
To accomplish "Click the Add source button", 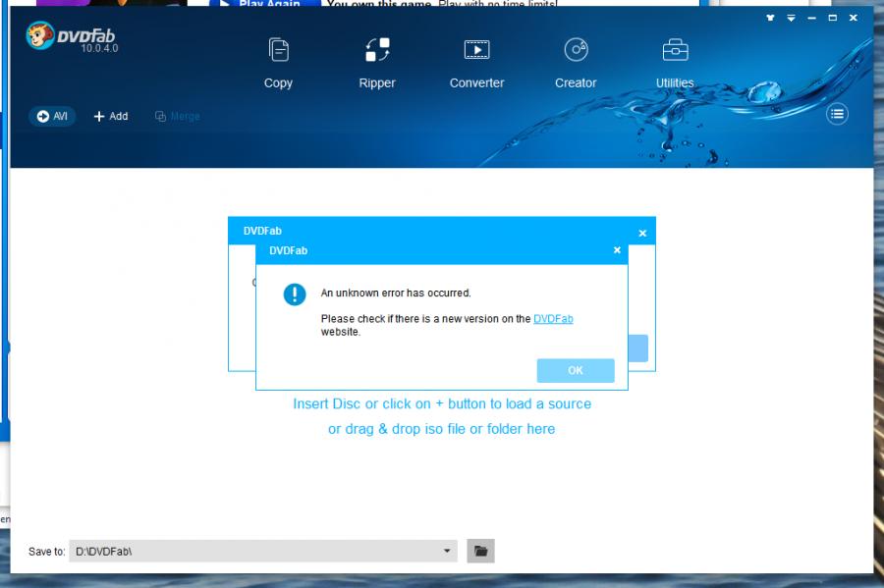I will point(111,116).
